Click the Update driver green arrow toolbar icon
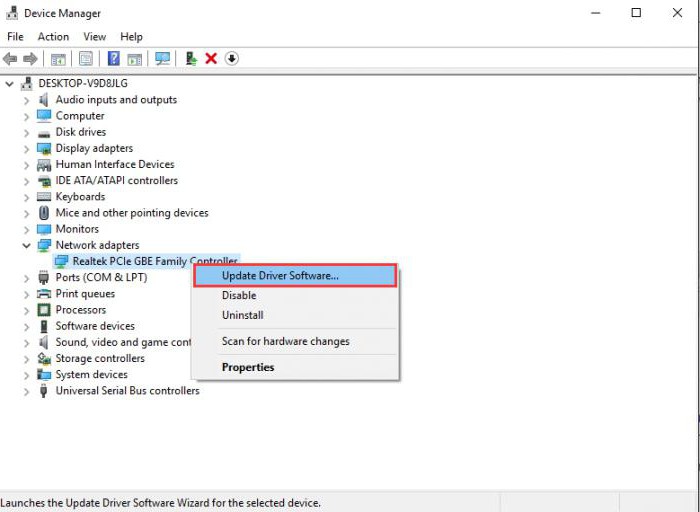 pos(191,59)
